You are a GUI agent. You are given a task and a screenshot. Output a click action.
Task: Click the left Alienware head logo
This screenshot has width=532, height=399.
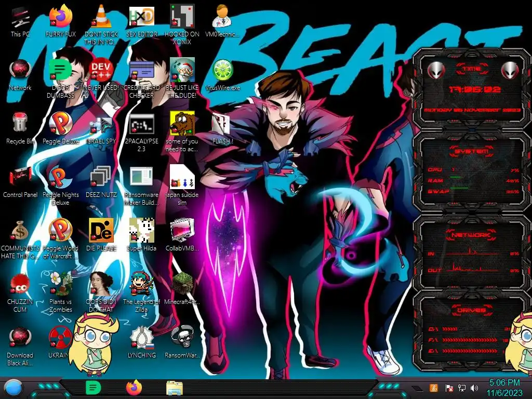coord(436,70)
